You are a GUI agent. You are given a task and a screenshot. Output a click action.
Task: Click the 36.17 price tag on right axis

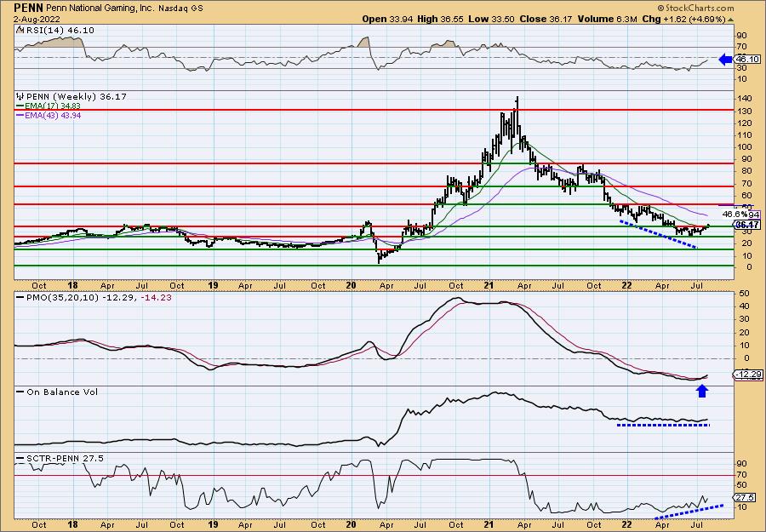pos(748,225)
